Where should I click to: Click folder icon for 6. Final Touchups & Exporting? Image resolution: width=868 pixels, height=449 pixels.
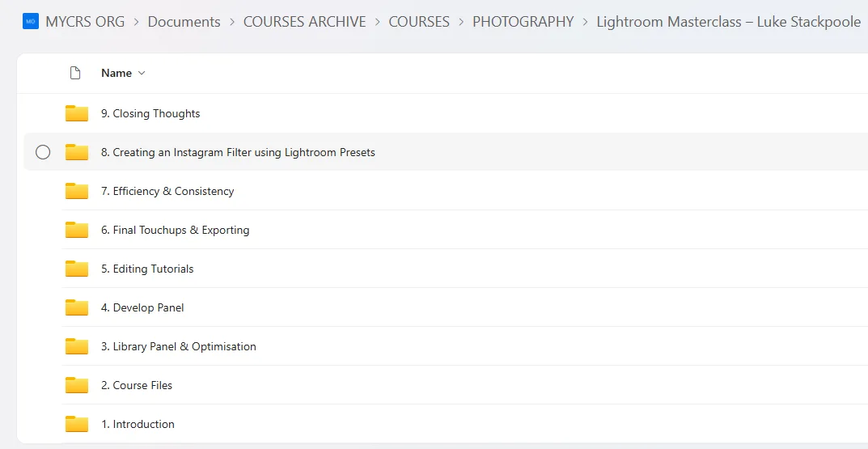[77, 230]
